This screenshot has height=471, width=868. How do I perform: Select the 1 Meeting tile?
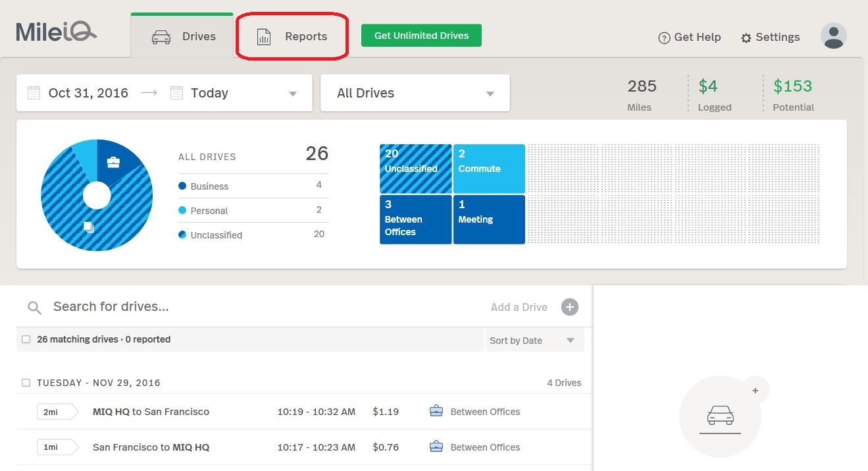point(489,219)
